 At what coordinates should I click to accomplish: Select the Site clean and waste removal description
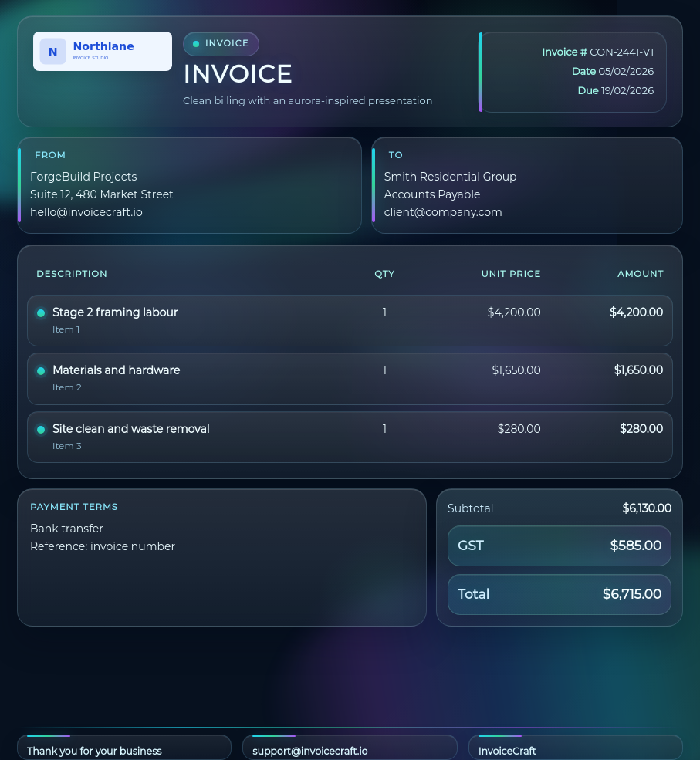click(131, 429)
